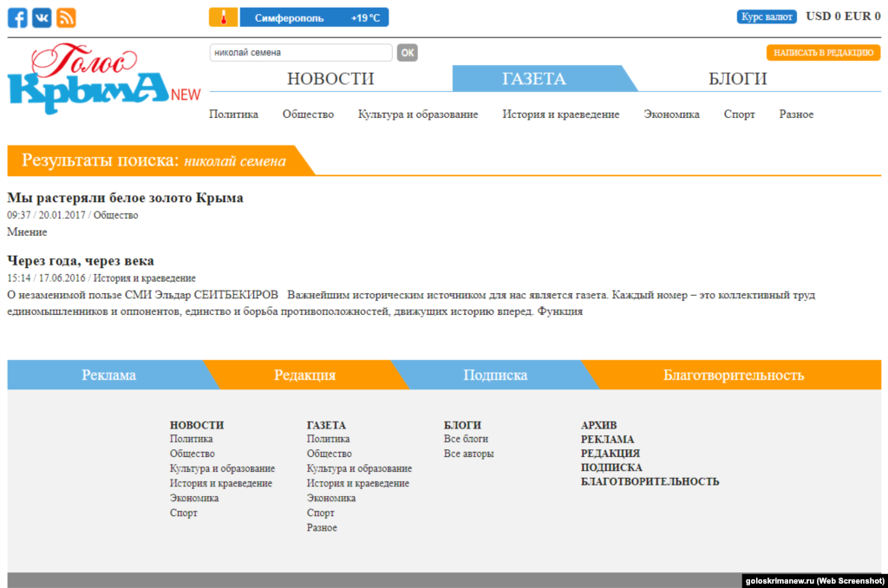The height and width of the screenshot is (588, 888).
Task: Switch to the НОВОСТИ tab
Action: tap(330, 79)
